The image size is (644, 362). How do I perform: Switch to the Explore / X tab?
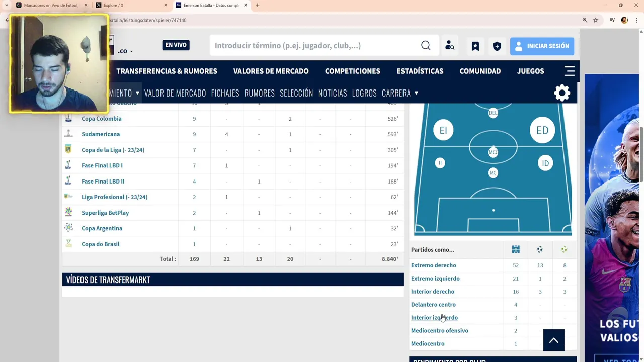pyautogui.click(x=132, y=5)
